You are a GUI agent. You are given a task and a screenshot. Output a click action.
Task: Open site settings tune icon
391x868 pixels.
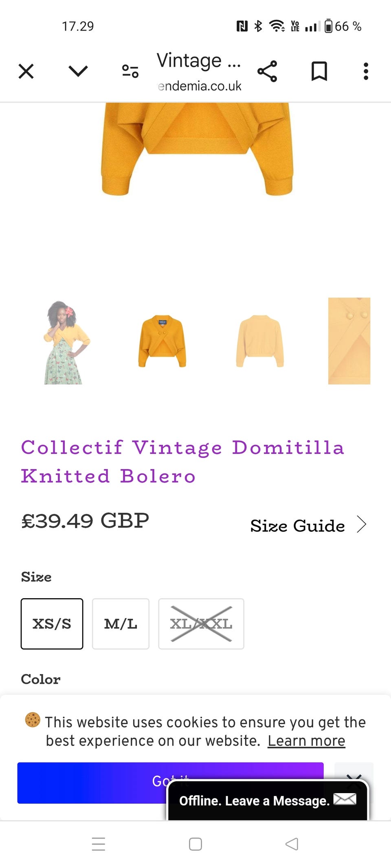point(130,72)
